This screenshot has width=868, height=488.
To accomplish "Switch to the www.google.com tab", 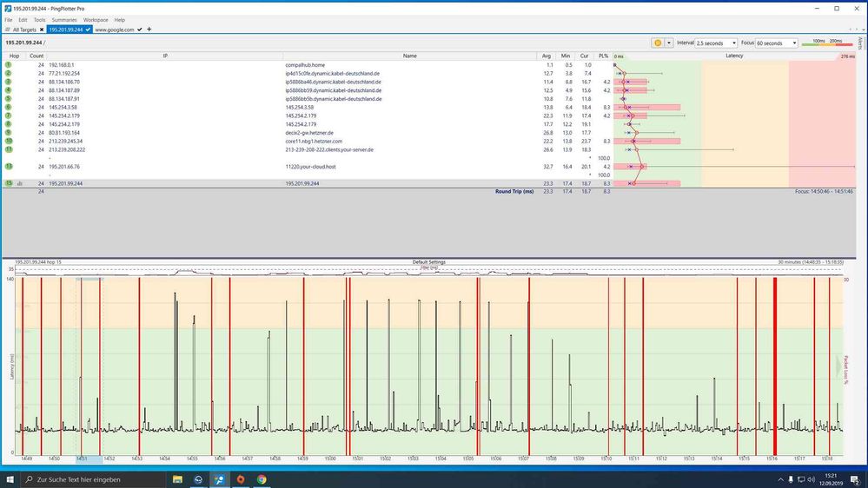I will 115,30.
